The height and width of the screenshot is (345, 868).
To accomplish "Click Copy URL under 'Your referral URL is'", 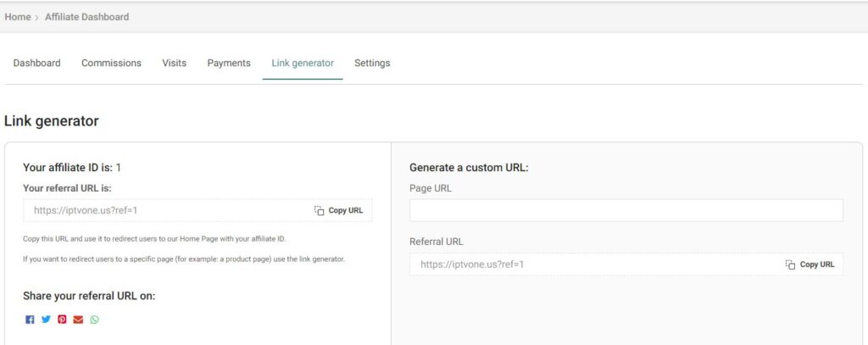I will click(x=346, y=210).
